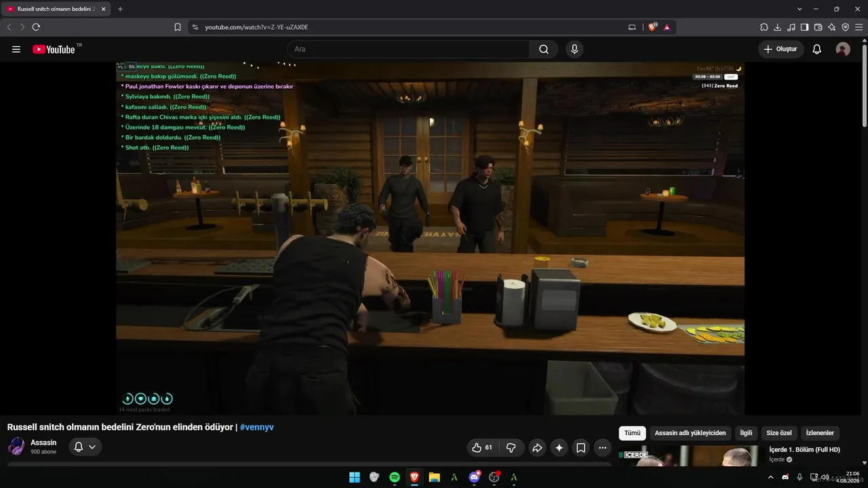This screenshot has width=868, height=488.
Task: Open the Assasin channel avatar
Action: [16, 447]
